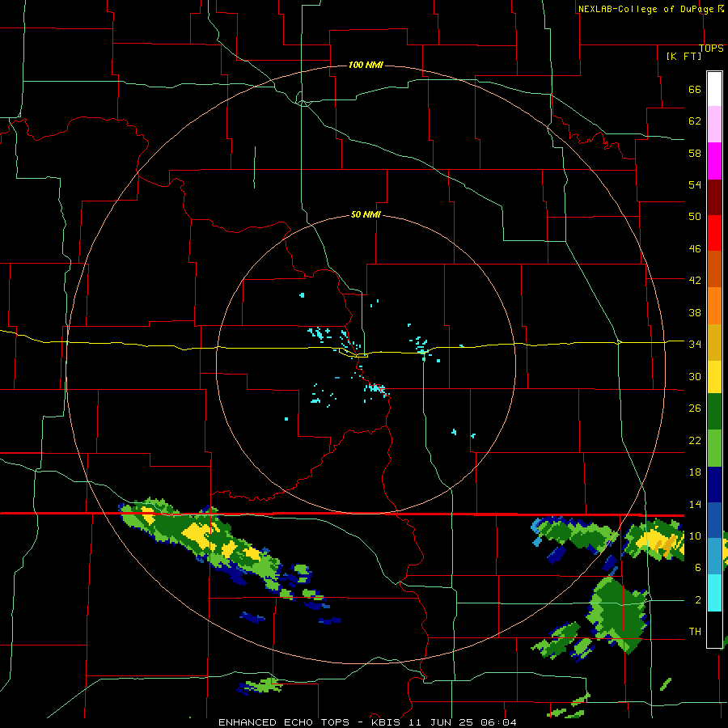Click the legend value 26
The height and width of the screenshot is (728, 728).
695,408
